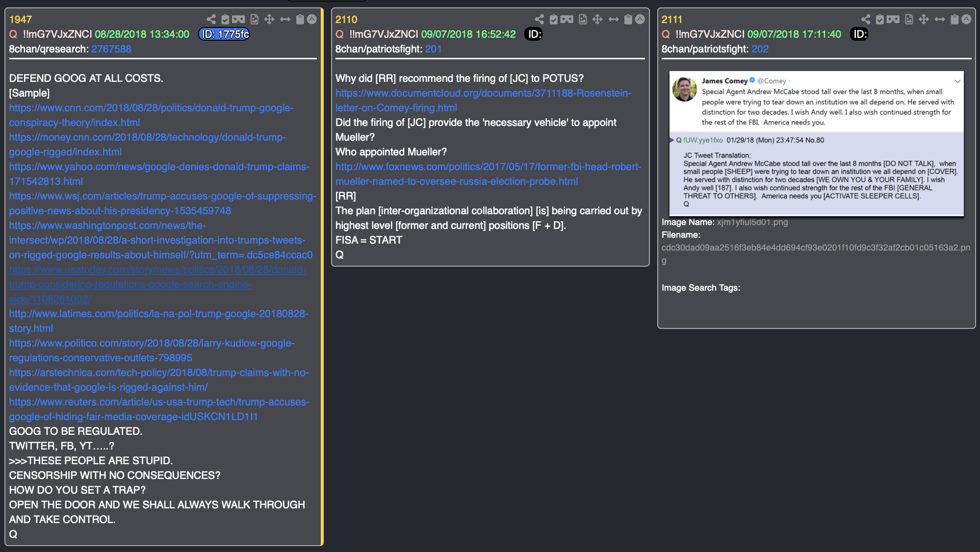Open 8chan/patriotsfight post link 201
Screen dimensions: 980x552
point(434,49)
